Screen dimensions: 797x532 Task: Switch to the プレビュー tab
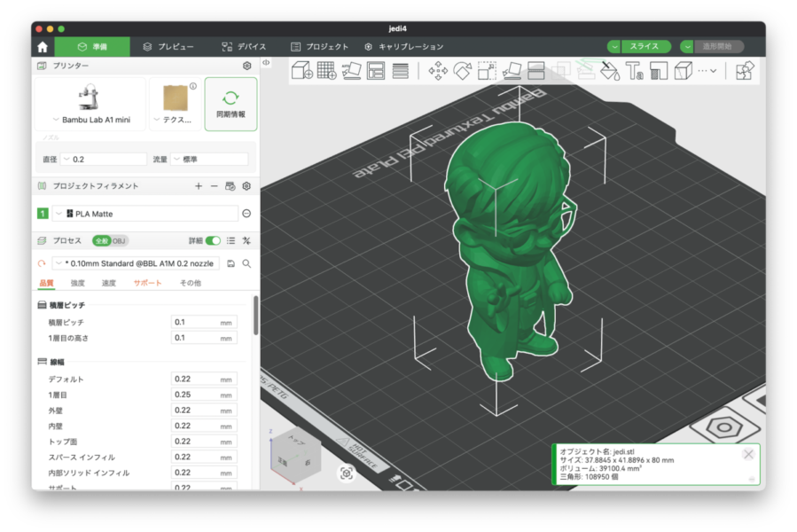click(168, 46)
